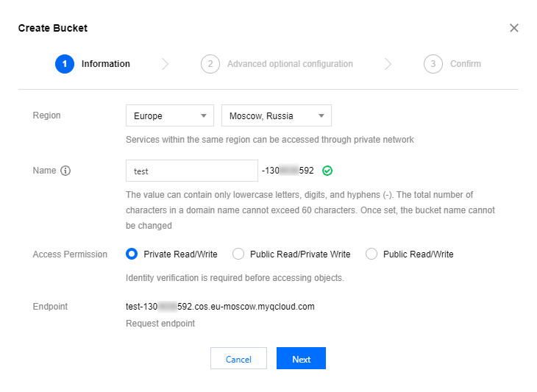Click the Name info icon
This screenshot has width=537, height=392.
[x=65, y=171]
